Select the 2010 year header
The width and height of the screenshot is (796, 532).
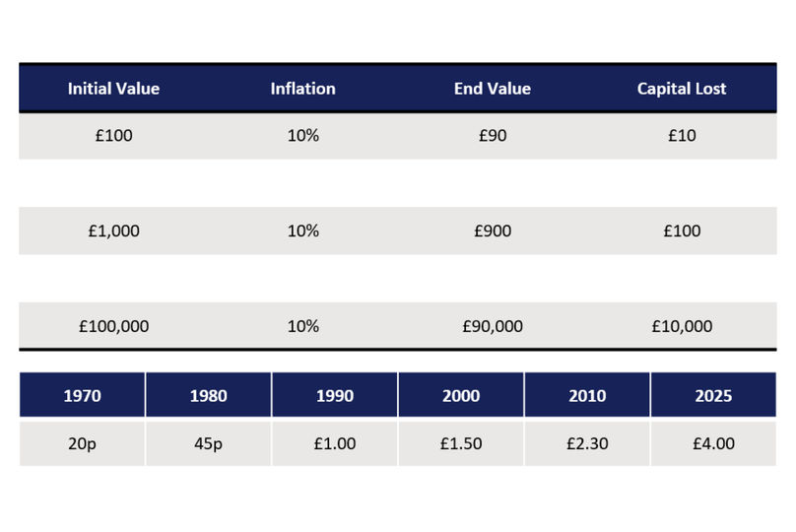[587, 396]
